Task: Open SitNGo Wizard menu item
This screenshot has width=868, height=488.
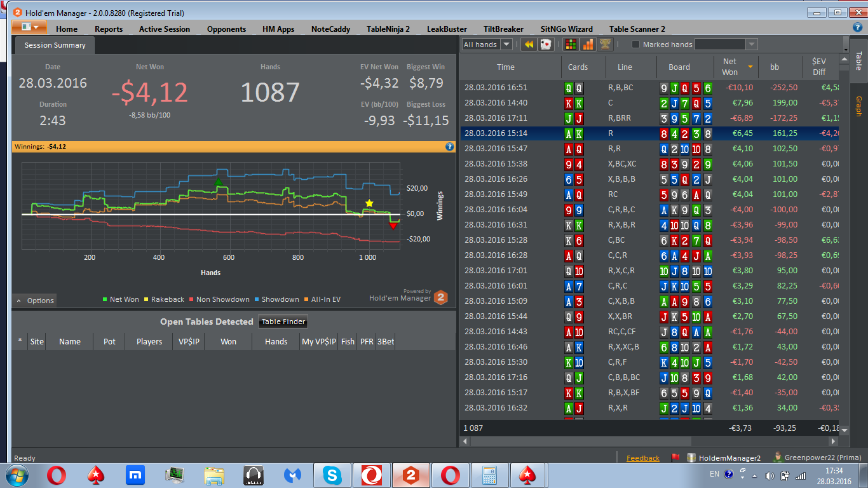Action: [566, 29]
